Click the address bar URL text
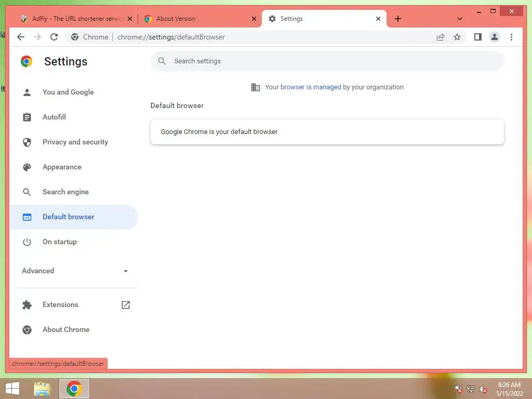 tap(171, 37)
